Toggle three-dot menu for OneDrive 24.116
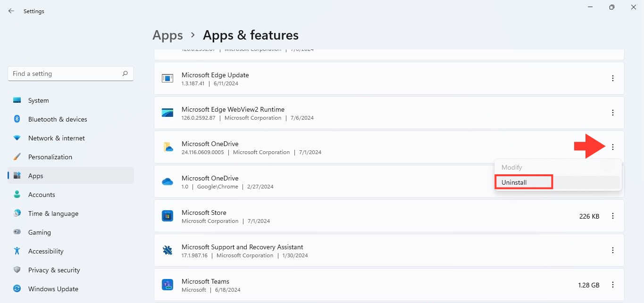The image size is (644, 303). pos(613,147)
